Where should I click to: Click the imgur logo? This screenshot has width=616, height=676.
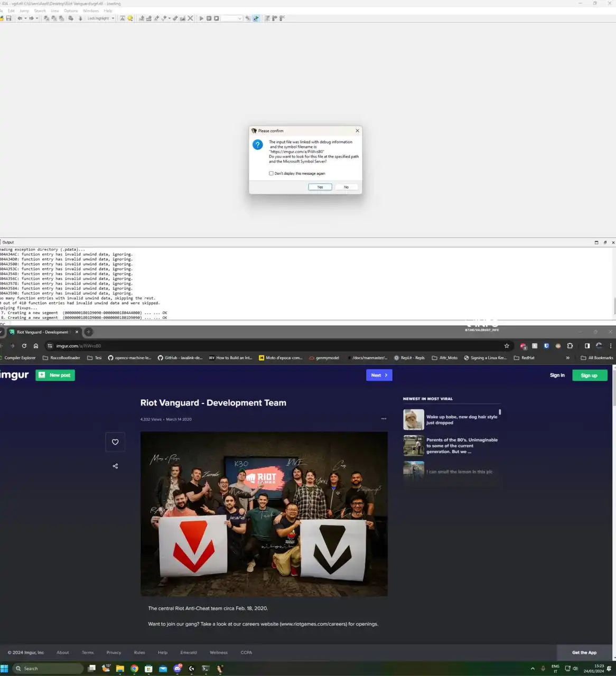pyautogui.click(x=14, y=375)
